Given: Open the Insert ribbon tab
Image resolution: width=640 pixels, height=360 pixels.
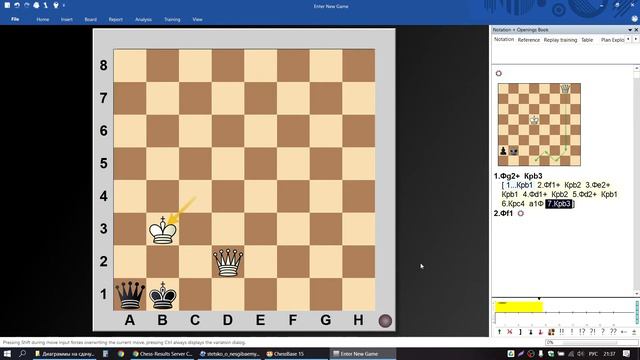Looking at the screenshot, I should coord(67,19).
